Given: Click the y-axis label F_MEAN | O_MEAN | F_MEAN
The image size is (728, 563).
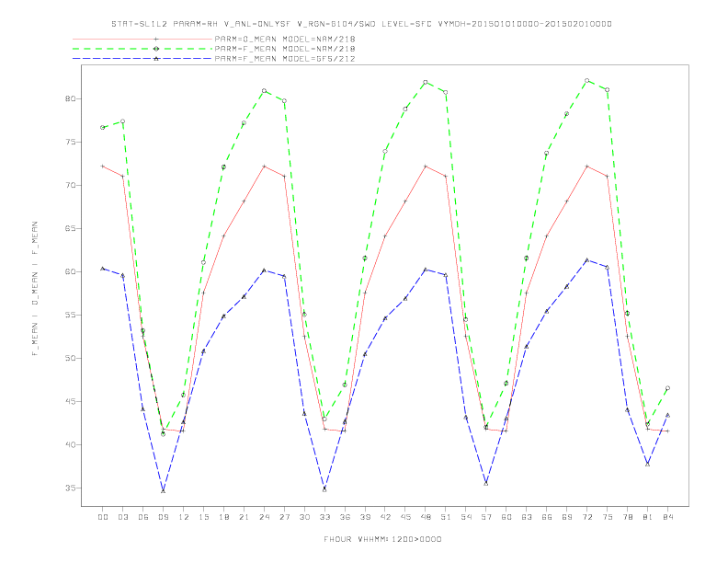Looking at the screenshot, I should click(35, 289).
